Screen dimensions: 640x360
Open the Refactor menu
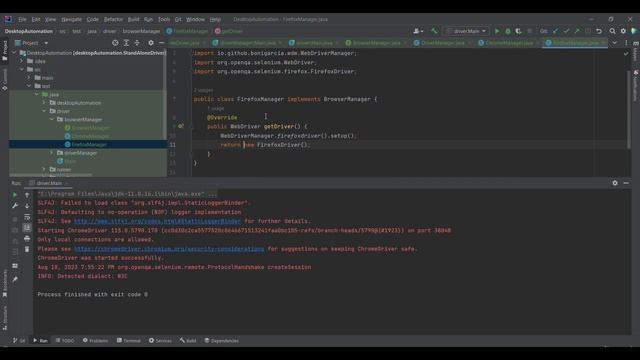[113, 19]
